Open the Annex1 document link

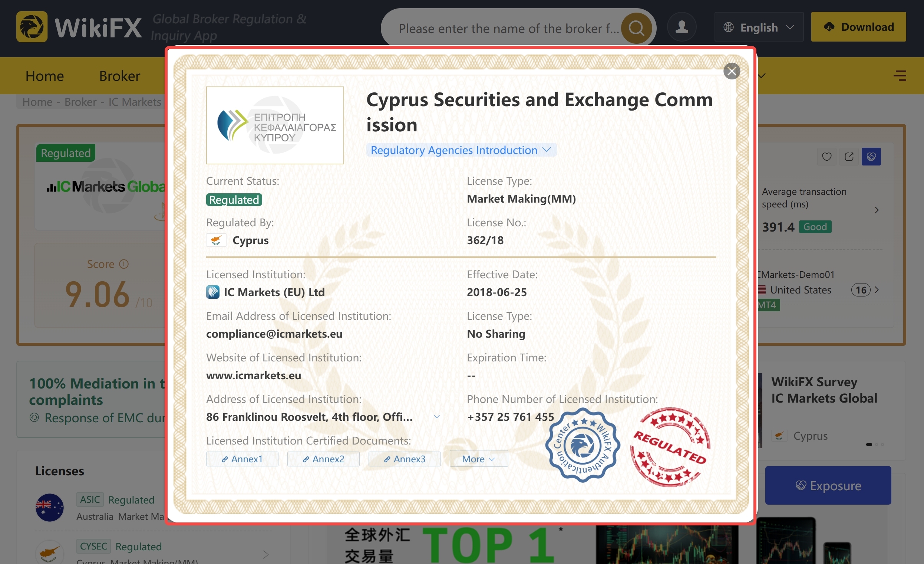coord(242,459)
